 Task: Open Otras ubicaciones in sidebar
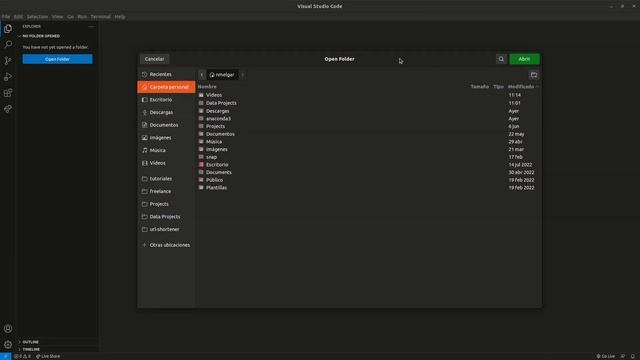click(x=167, y=245)
